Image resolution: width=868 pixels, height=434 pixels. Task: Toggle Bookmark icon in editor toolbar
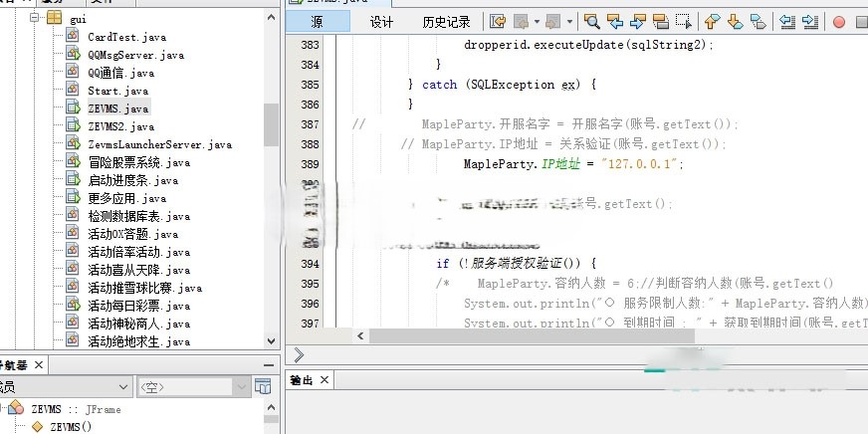[x=758, y=21]
